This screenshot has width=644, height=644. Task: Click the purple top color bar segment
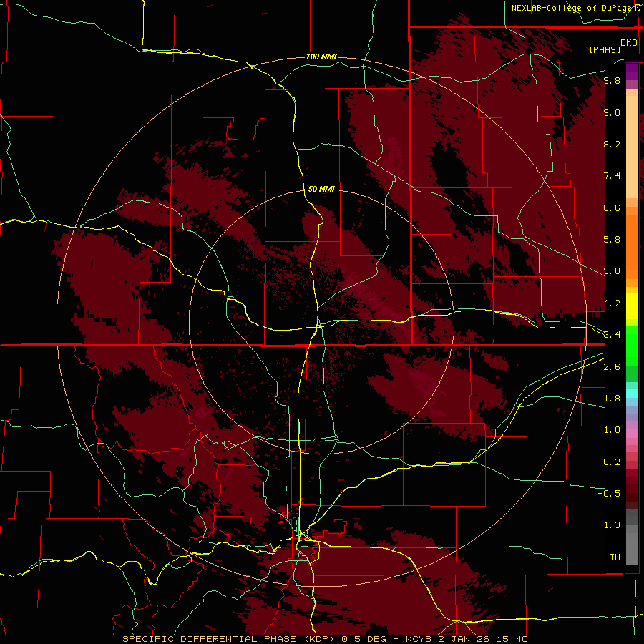[x=632, y=72]
